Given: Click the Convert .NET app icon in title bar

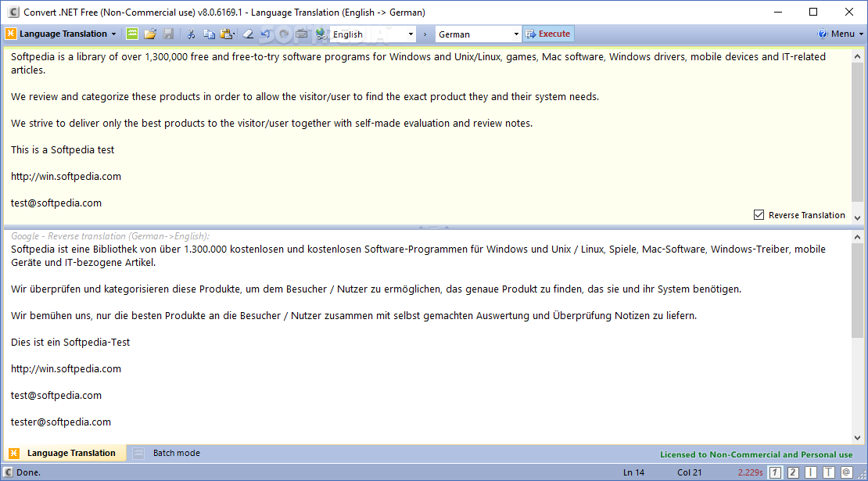Looking at the screenshot, I should click(x=13, y=13).
